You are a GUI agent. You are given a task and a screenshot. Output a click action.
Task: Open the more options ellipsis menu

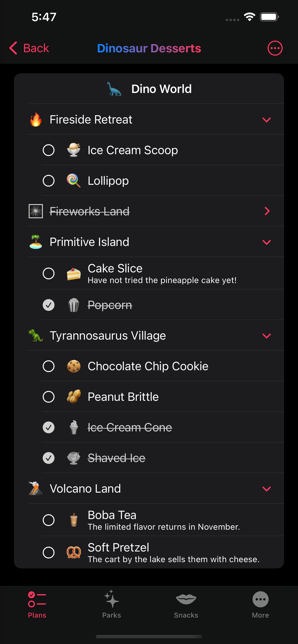[x=275, y=48]
